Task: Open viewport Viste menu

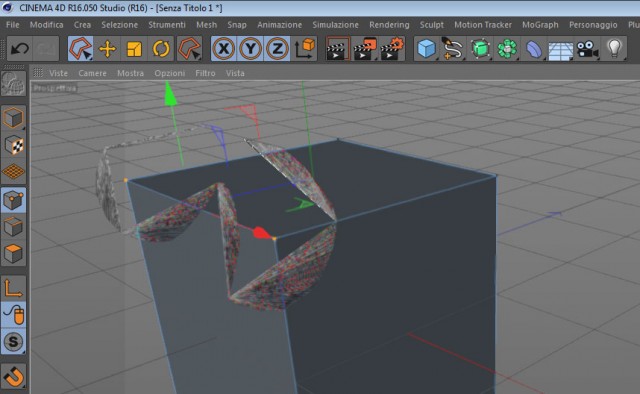Action: coord(58,73)
